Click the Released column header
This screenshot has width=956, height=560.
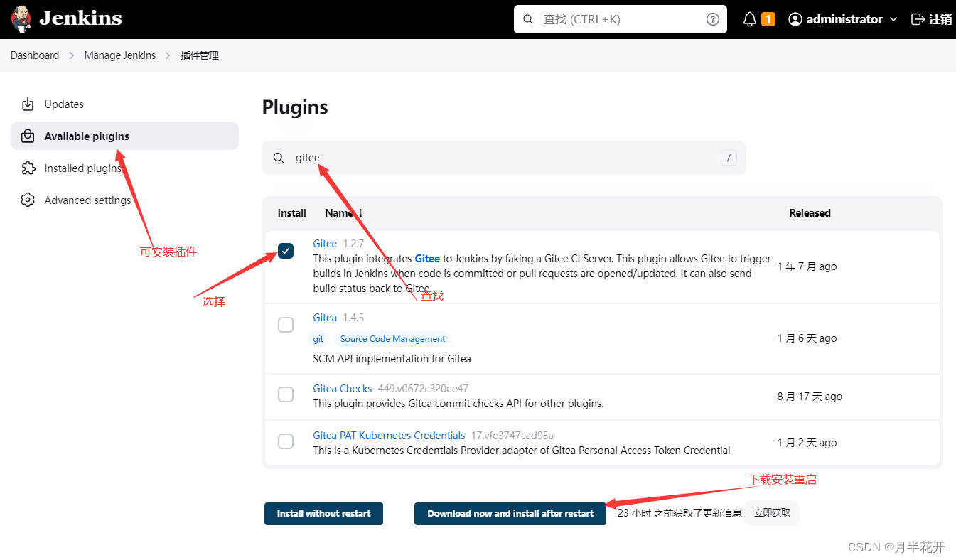point(810,213)
